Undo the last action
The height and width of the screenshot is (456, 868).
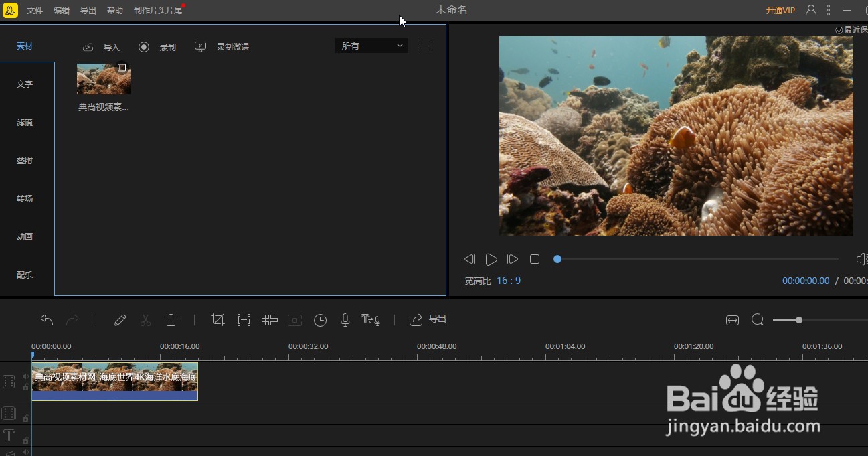coord(47,320)
